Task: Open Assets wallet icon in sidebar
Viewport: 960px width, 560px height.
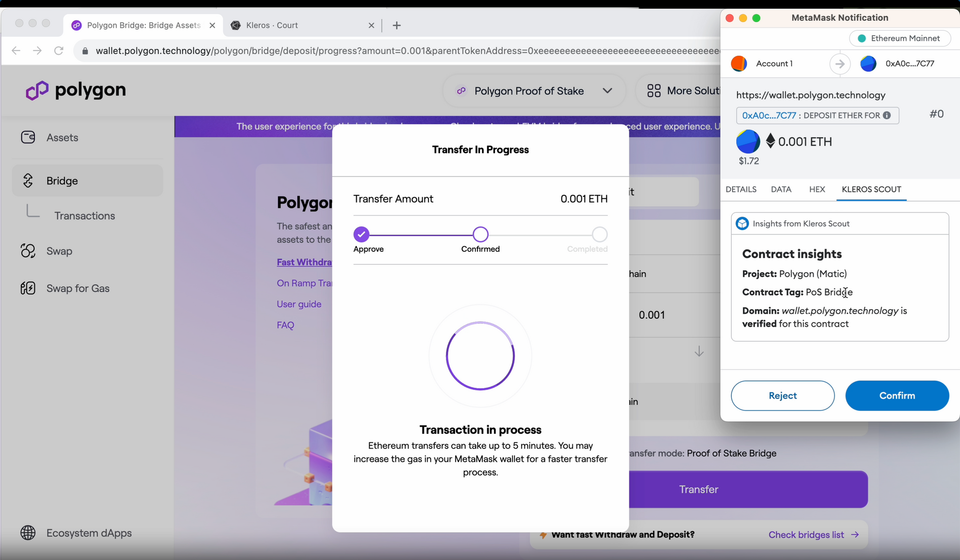Action: (x=28, y=137)
